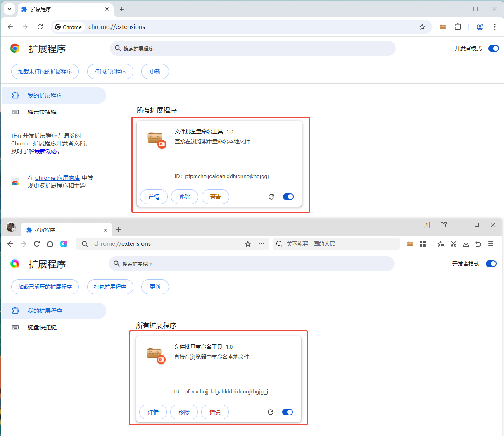Bookmark this page in upper Chrome window
This screenshot has width=504, height=436.
coord(422,27)
